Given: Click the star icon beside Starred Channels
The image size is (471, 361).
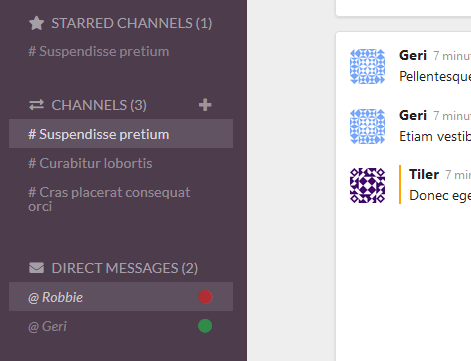Looking at the screenshot, I should (x=36, y=23).
